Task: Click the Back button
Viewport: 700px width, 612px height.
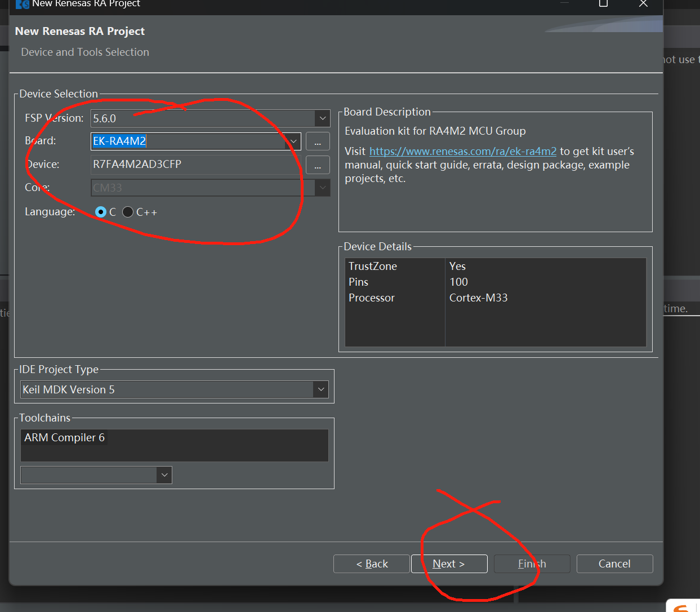Action: [372, 564]
